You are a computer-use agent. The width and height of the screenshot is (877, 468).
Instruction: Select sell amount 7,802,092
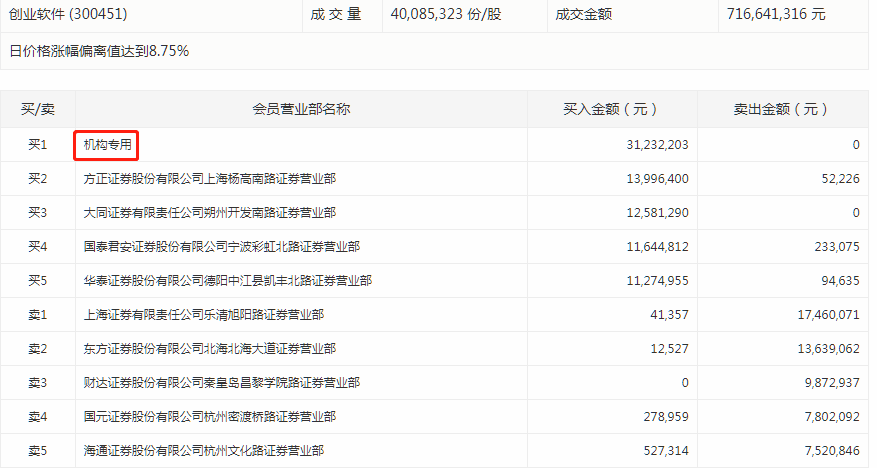(x=832, y=417)
